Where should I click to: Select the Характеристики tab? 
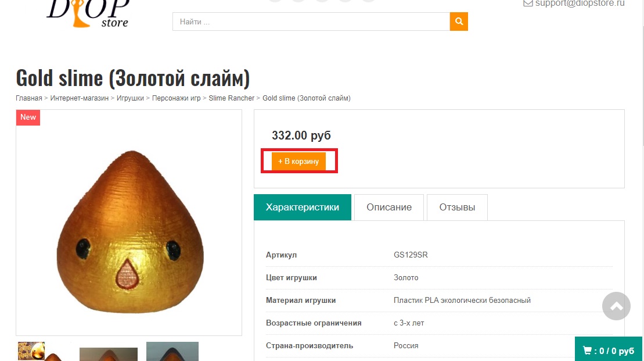click(x=303, y=207)
